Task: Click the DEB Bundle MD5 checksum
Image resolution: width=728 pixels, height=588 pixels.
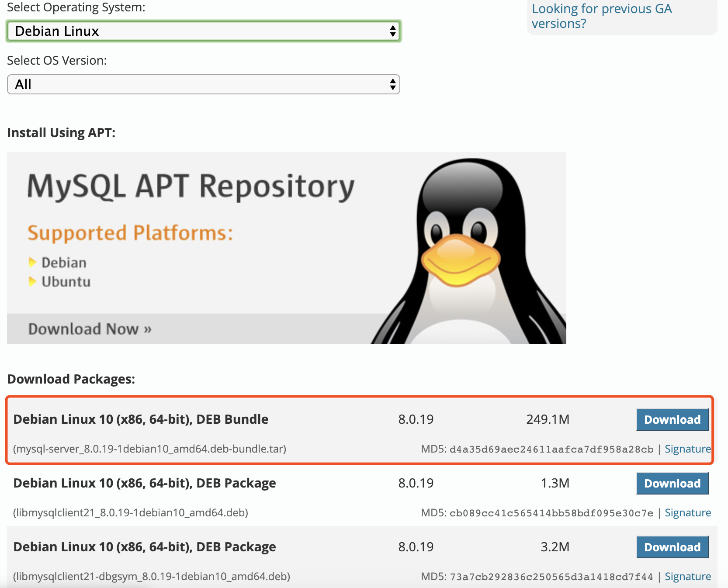Action: [551, 450]
